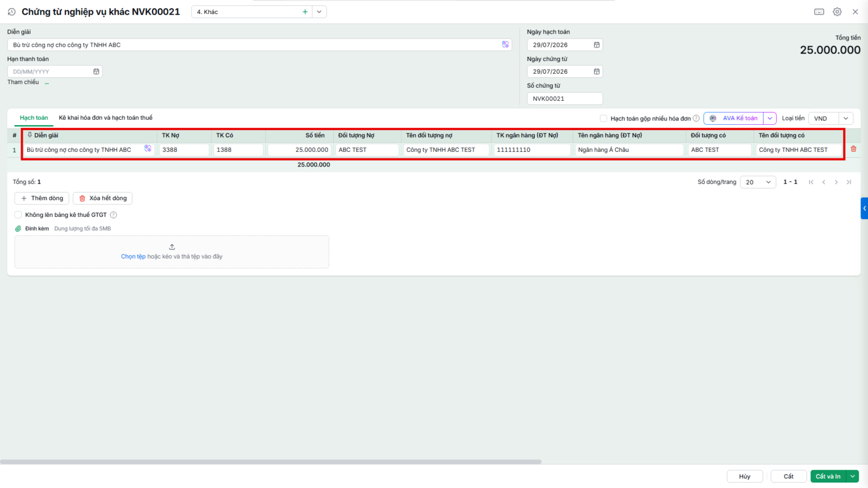This screenshot has height=488, width=868.
Task: Click the horizontal scrollbar at the bottom
Action: click(x=271, y=462)
